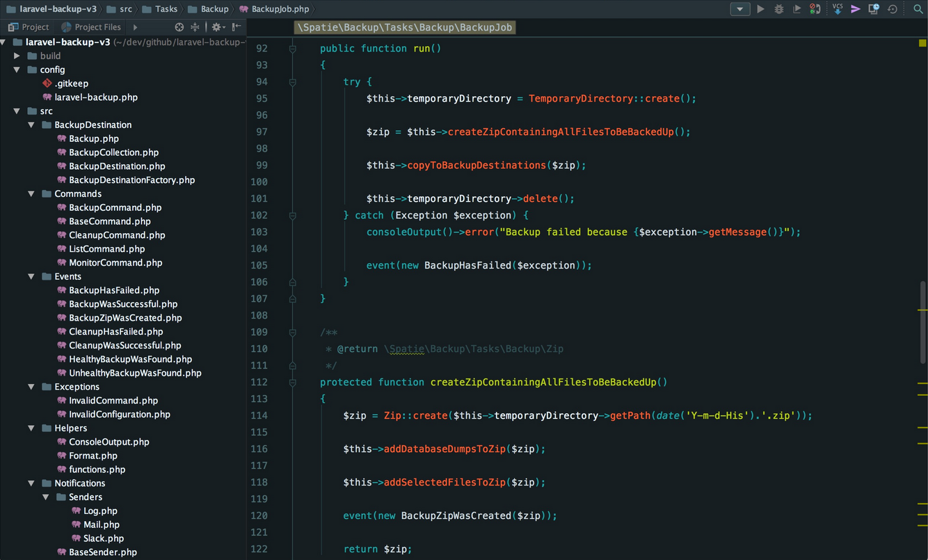928x560 pixels.
Task: Open InvalidConfiguration.php
Action: (x=114, y=415)
